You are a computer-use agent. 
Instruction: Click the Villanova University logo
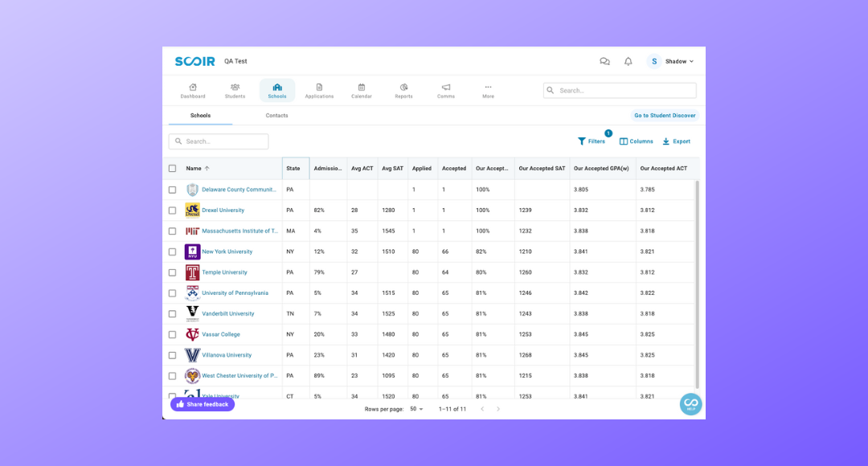tap(192, 355)
